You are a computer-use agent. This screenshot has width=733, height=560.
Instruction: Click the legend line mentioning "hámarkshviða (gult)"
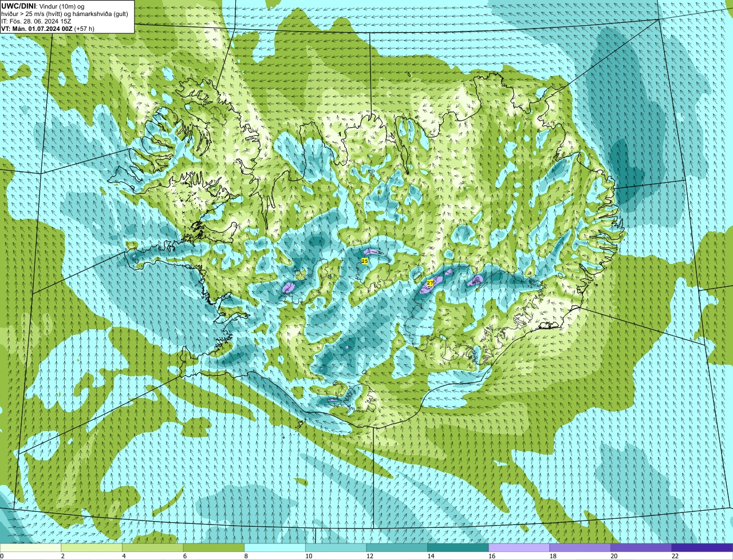(x=65, y=13)
